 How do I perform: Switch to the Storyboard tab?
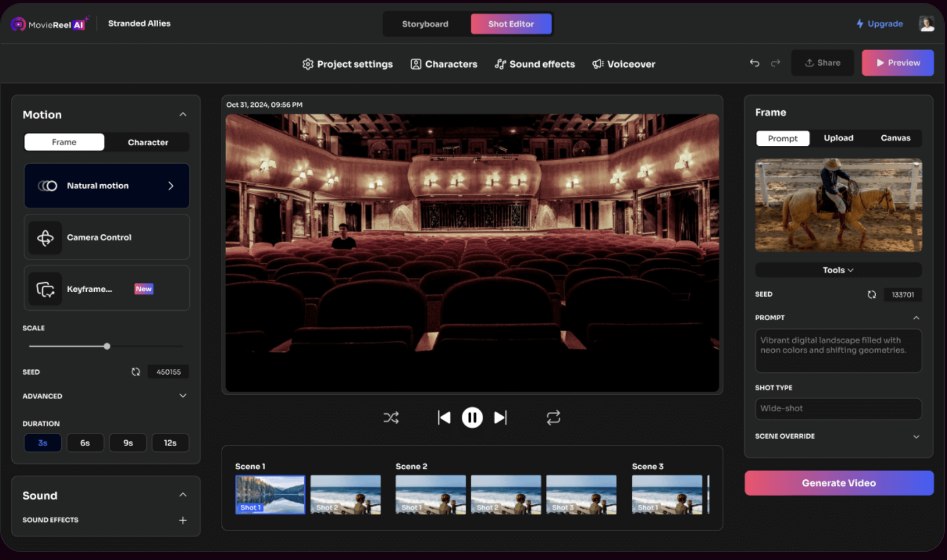click(x=425, y=24)
